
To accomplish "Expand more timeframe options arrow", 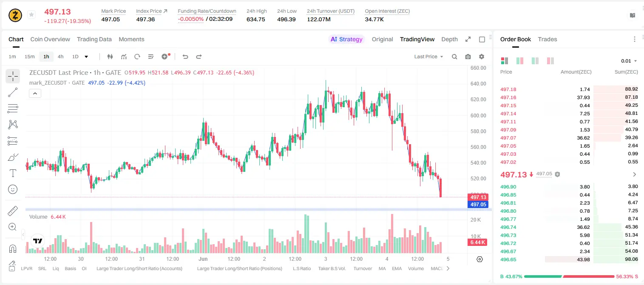I will pyautogui.click(x=86, y=57).
